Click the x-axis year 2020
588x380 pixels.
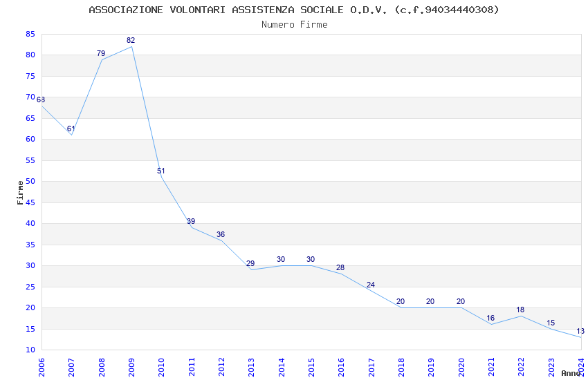[x=461, y=368]
